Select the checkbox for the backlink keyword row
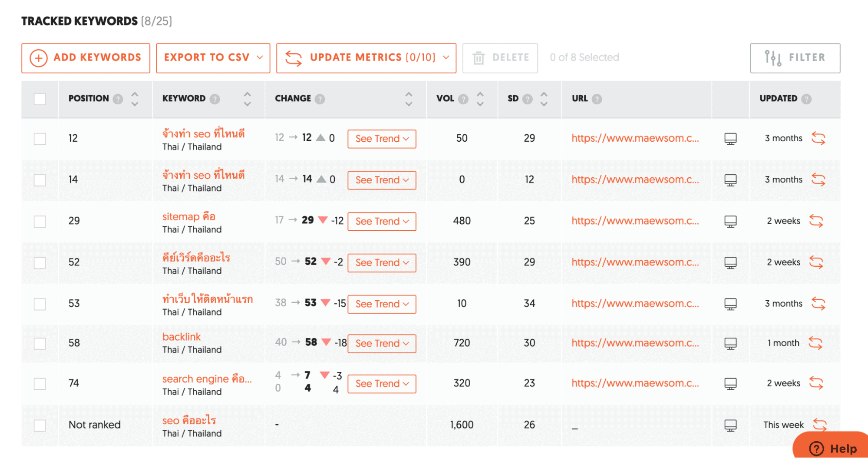Image resolution: width=868 pixels, height=458 pixels. [x=40, y=343]
